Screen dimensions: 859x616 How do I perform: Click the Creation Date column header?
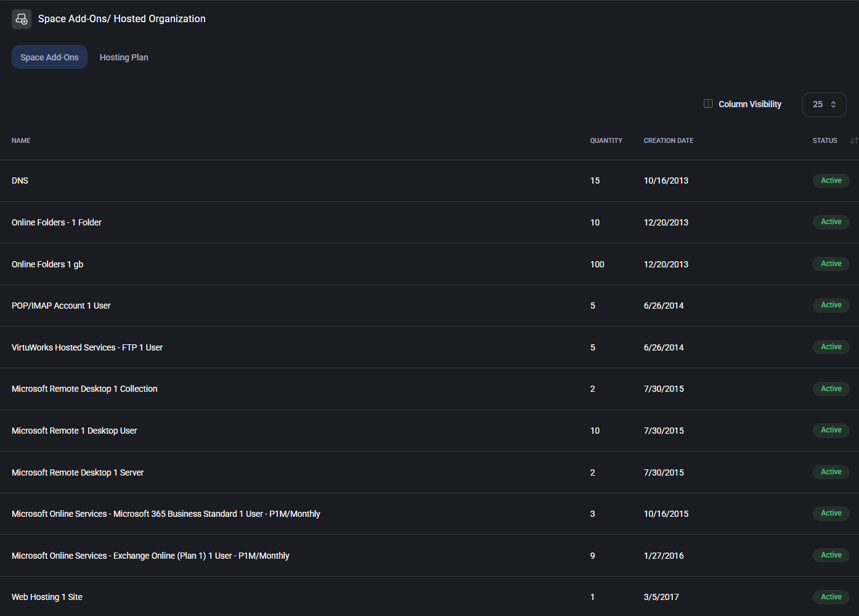pyautogui.click(x=668, y=140)
